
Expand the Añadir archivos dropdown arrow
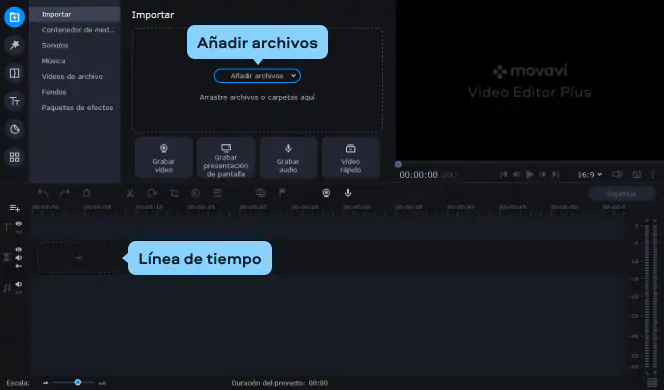click(293, 76)
